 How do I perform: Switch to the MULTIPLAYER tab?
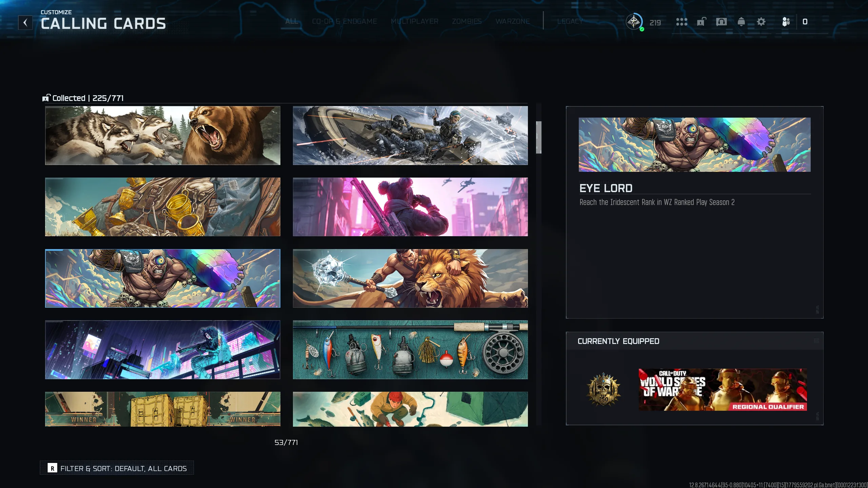(x=414, y=21)
